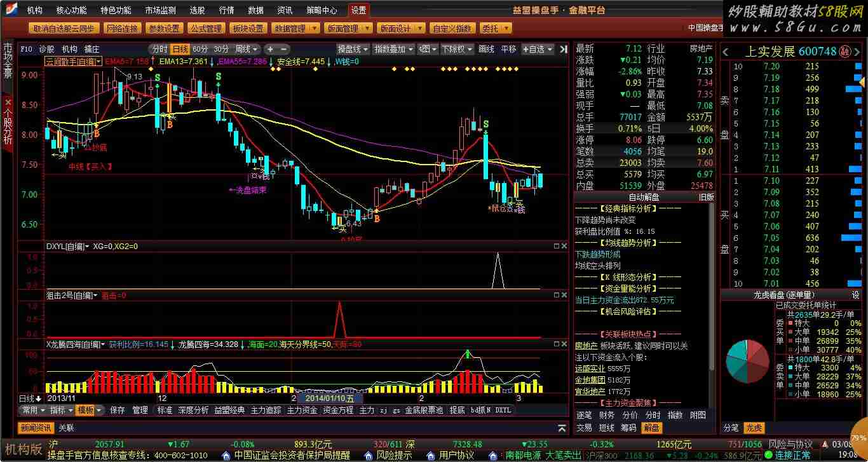Viewport: 868px width, 462px height.
Task: Switch chart to 分时 view
Action: point(159,49)
